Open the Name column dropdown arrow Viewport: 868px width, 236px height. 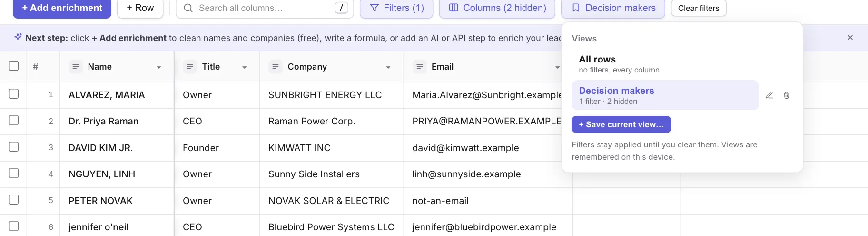(x=159, y=67)
